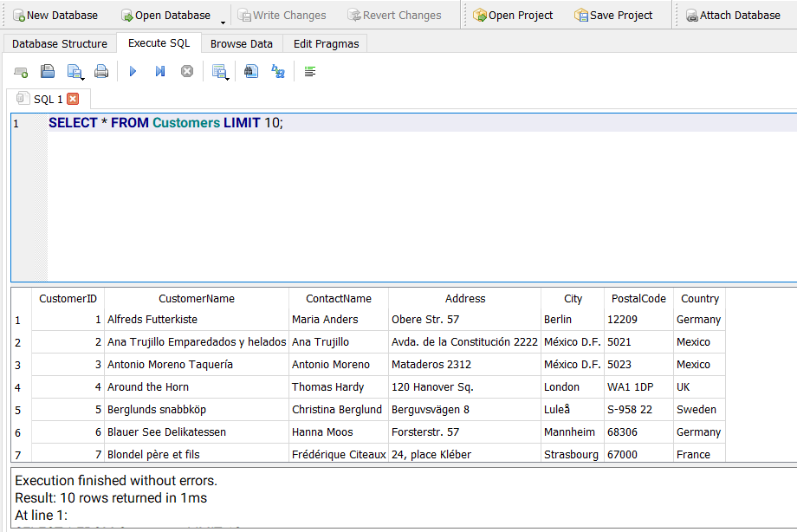
Task: Open Find and Replace icon
Action: tap(278, 71)
